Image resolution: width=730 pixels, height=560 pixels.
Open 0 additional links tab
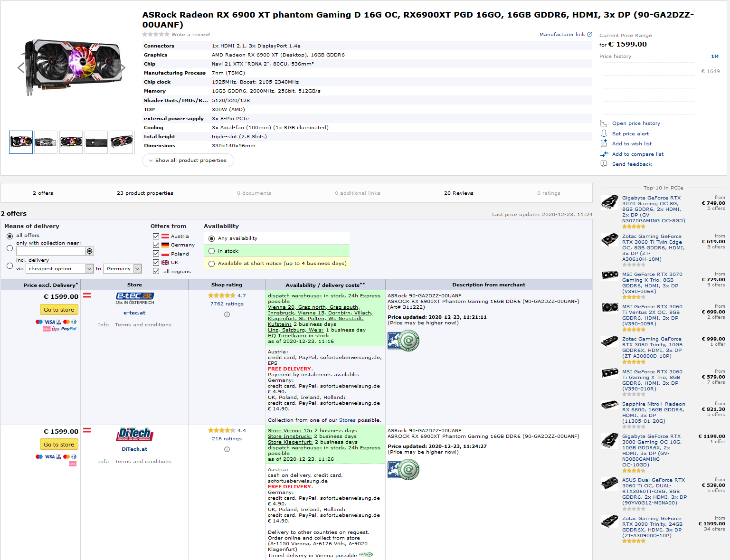(358, 193)
